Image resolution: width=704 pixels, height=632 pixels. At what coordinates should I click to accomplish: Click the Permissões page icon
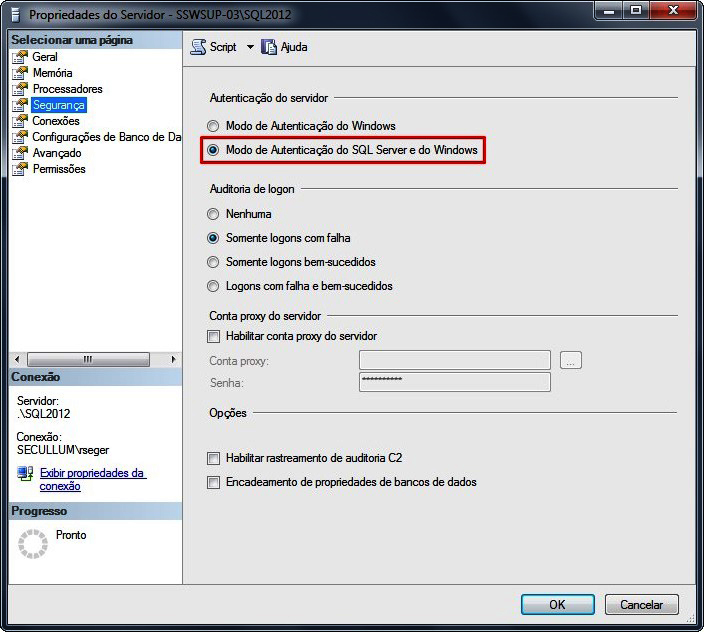click(20, 169)
